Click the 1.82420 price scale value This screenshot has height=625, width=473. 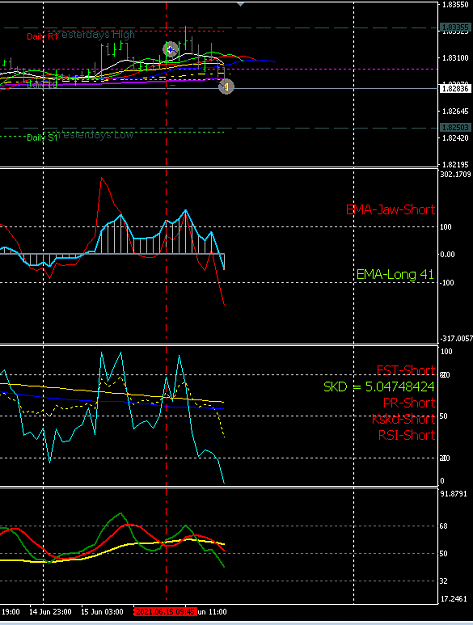(x=455, y=138)
